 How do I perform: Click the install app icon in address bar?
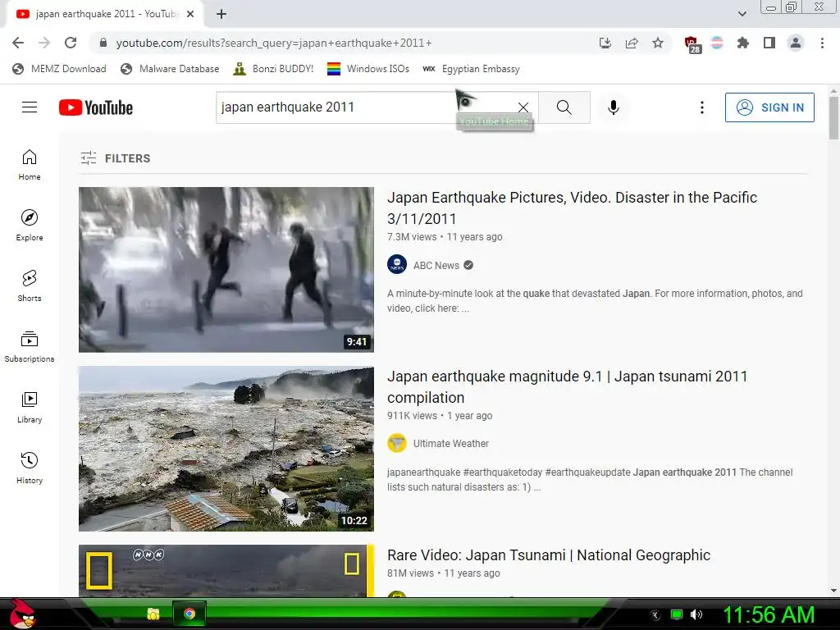point(605,43)
